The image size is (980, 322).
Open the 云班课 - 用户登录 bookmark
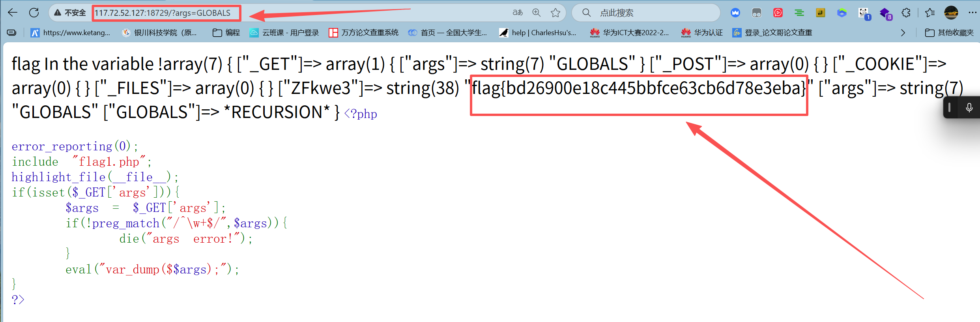pyautogui.click(x=284, y=32)
